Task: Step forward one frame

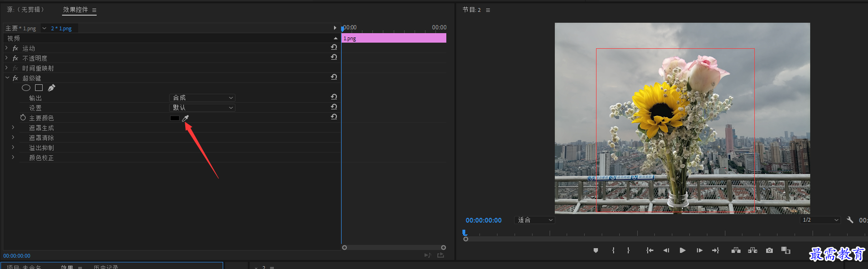Action: [x=699, y=251]
